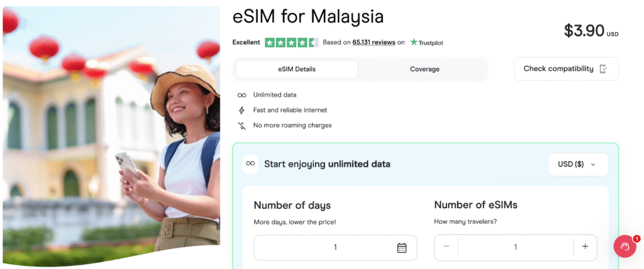The height and width of the screenshot is (269, 644).
Task: Open the 65,131 reviews link
Action: (x=374, y=42)
